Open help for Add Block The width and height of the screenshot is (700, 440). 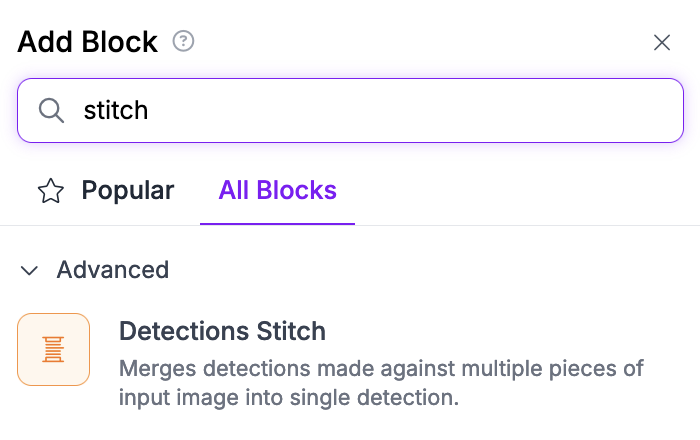tap(183, 42)
